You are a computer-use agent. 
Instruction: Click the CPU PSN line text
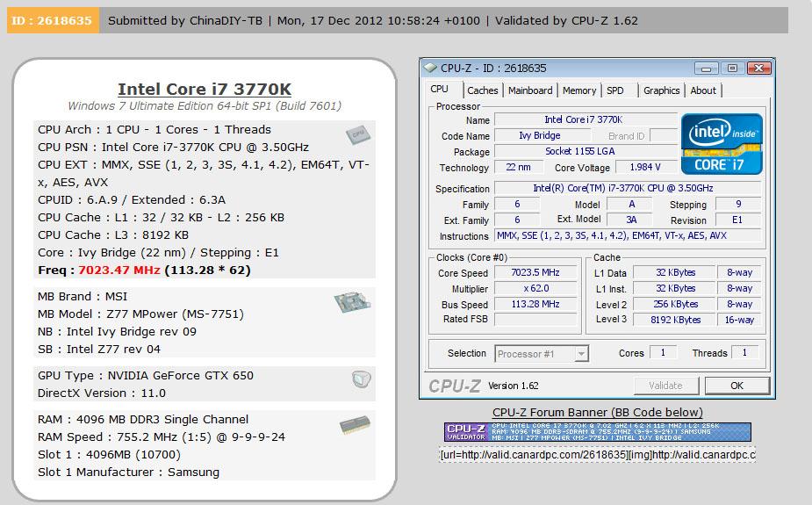(173, 147)
